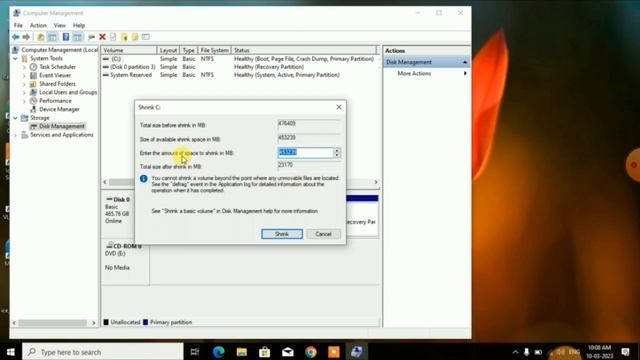The height and width of the screenshot is (360, 640).
Task: Open the Action menu
Action: tap(38, 25)
